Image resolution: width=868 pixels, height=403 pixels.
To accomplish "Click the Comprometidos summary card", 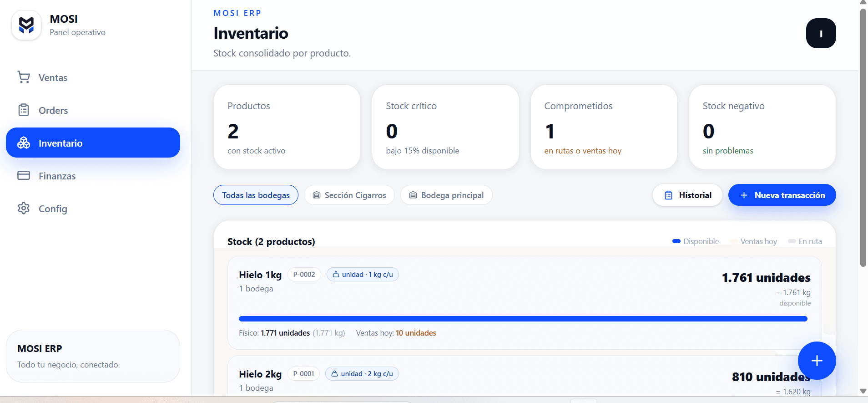I will (x=604, y=127).
